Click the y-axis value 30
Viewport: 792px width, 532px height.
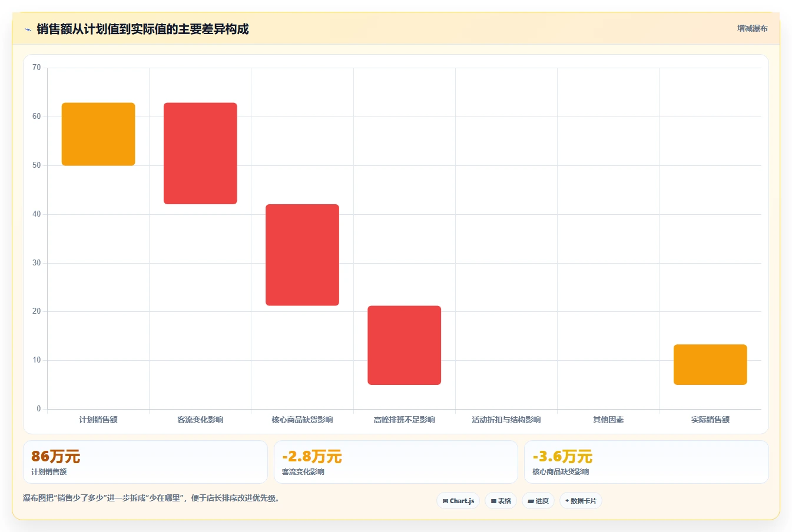(x=37, y=263)
